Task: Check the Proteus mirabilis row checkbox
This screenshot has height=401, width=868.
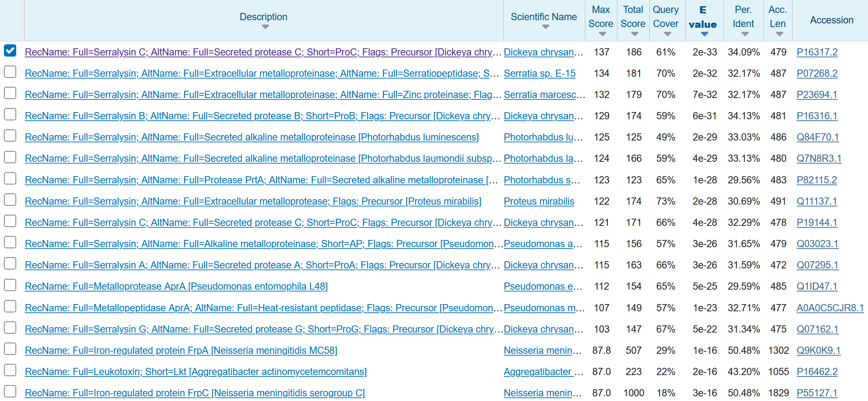Action: point(10,200)
